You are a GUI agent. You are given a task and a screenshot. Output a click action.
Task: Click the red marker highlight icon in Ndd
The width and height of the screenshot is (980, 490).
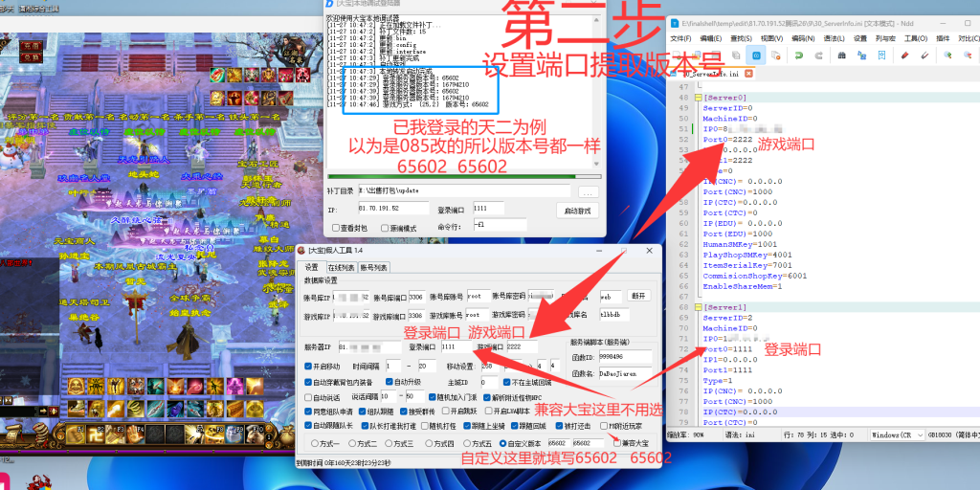click(904, 55)
